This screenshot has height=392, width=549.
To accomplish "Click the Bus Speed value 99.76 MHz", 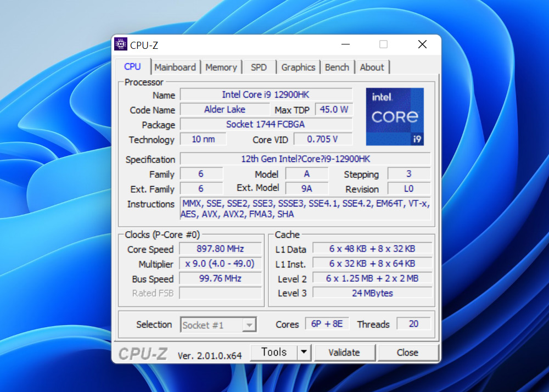I will (220, 278).
